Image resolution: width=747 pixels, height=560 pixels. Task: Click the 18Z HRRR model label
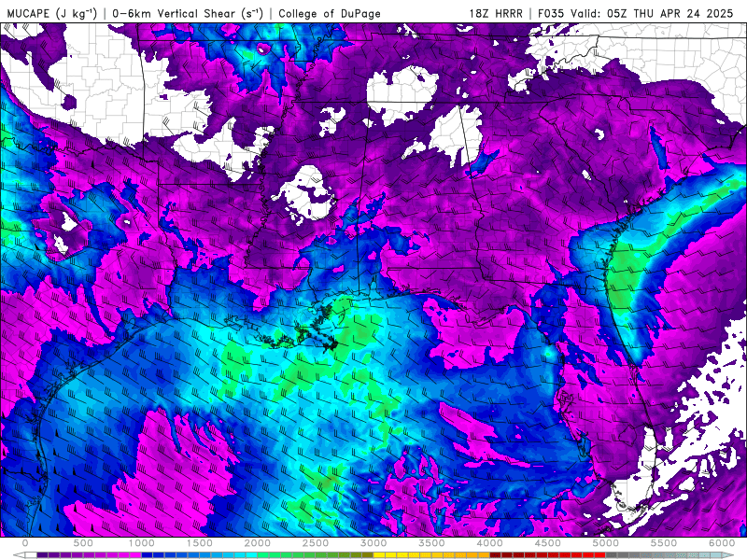pos(496,13)
